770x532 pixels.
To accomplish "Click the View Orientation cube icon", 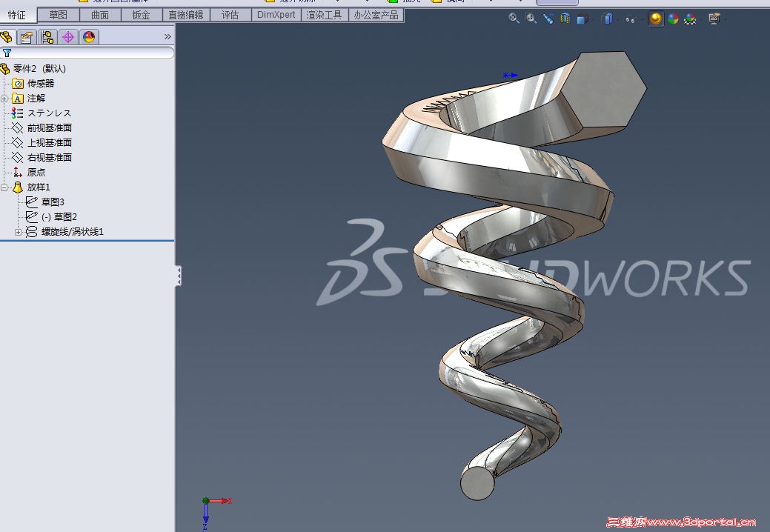I will pos(583,19).
